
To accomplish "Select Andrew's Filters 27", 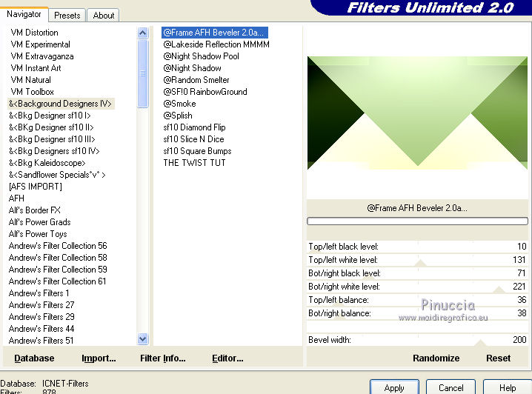I will point(41,305).
